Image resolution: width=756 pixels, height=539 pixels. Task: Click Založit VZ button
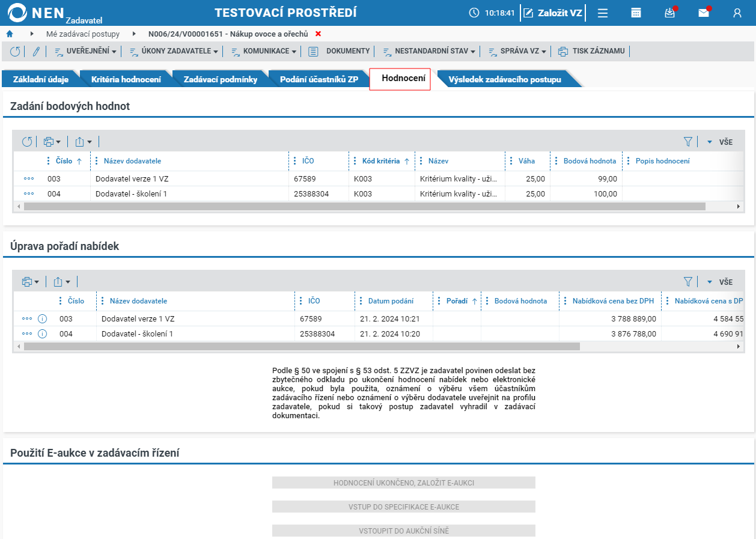pyautogui.click(x=553, y=13)
